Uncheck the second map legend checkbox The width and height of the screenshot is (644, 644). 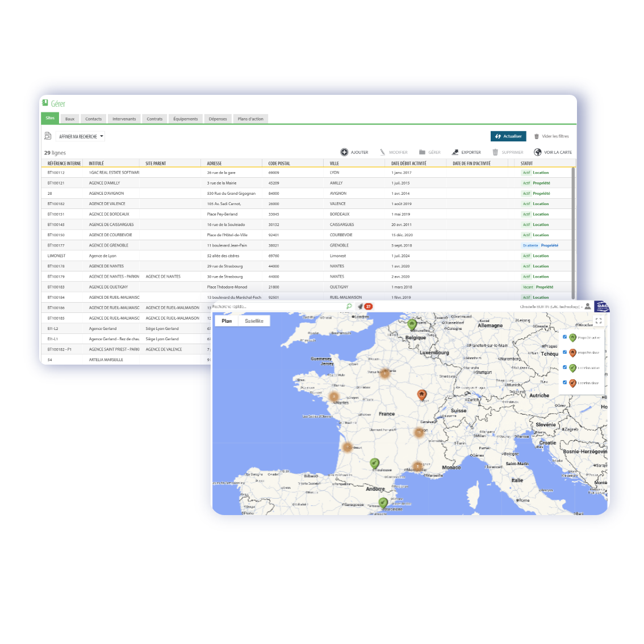pos(564,352)
